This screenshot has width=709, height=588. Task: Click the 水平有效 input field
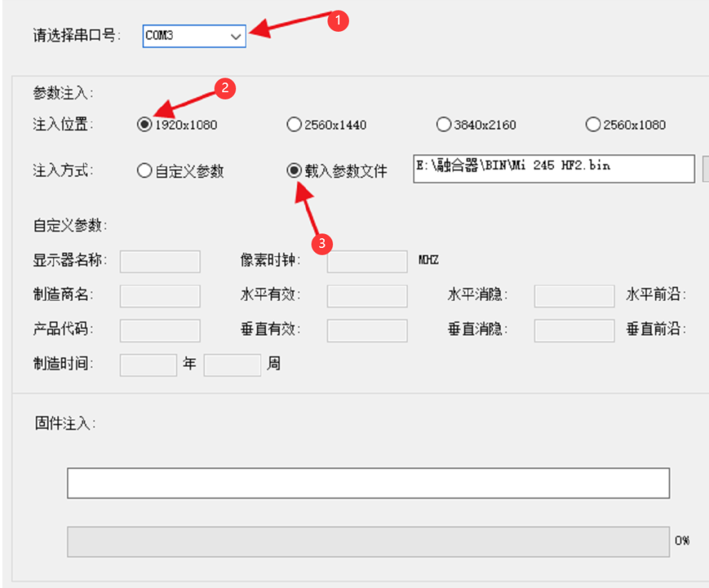click(x=367, y=296)
